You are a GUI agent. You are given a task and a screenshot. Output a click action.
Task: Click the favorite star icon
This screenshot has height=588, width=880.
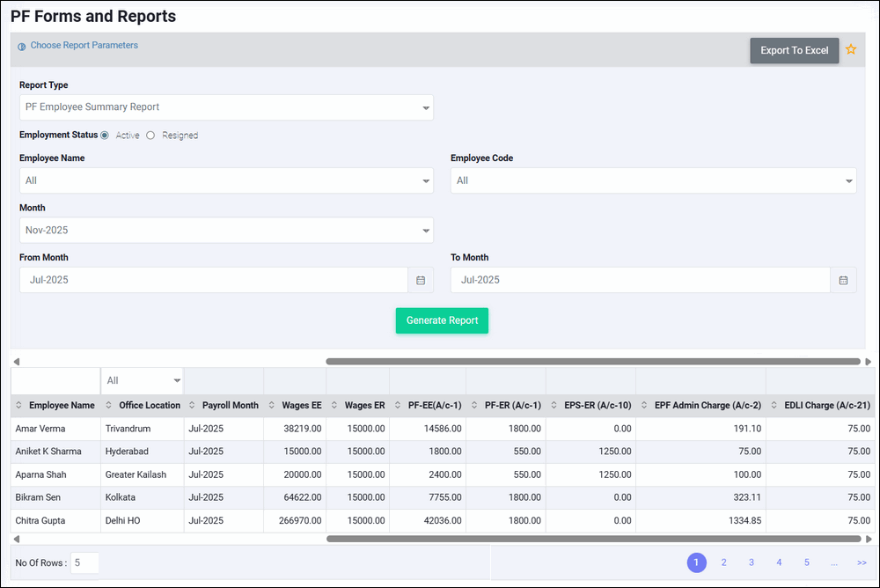coord(851,50)
